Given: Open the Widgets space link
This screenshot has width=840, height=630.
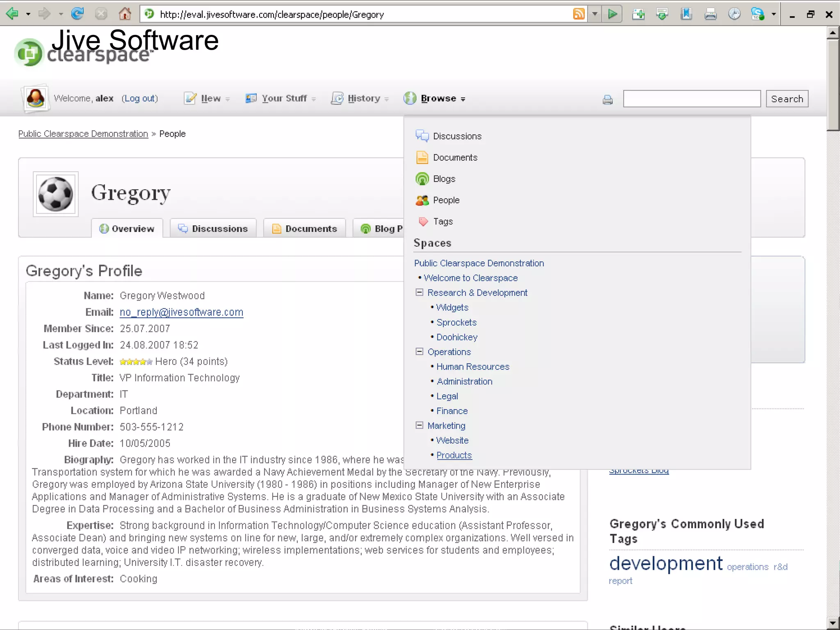Looking at the screenshot, I should [452, 307].
